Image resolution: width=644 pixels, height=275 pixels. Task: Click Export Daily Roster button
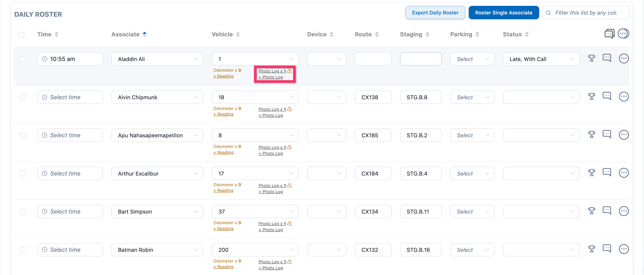[435, 13]
